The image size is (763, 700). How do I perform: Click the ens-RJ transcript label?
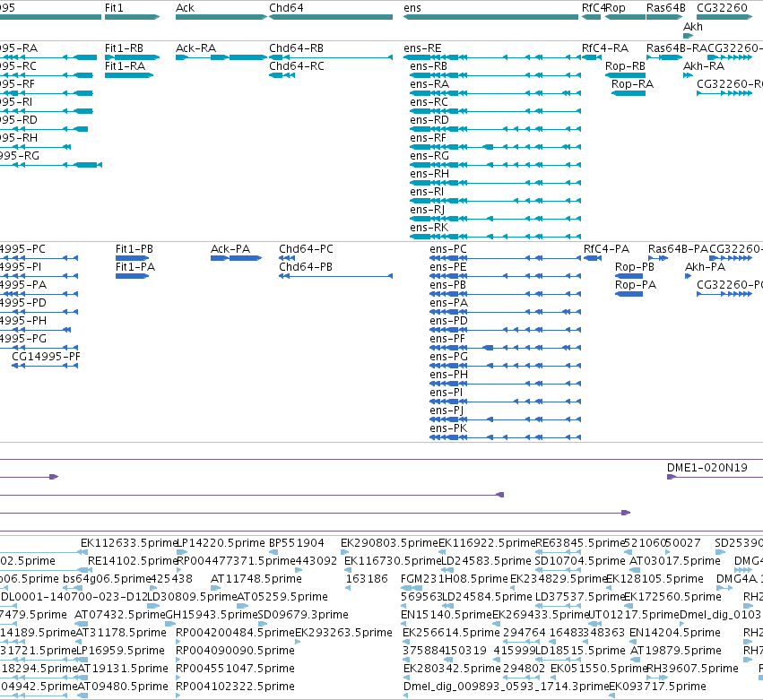428,210
